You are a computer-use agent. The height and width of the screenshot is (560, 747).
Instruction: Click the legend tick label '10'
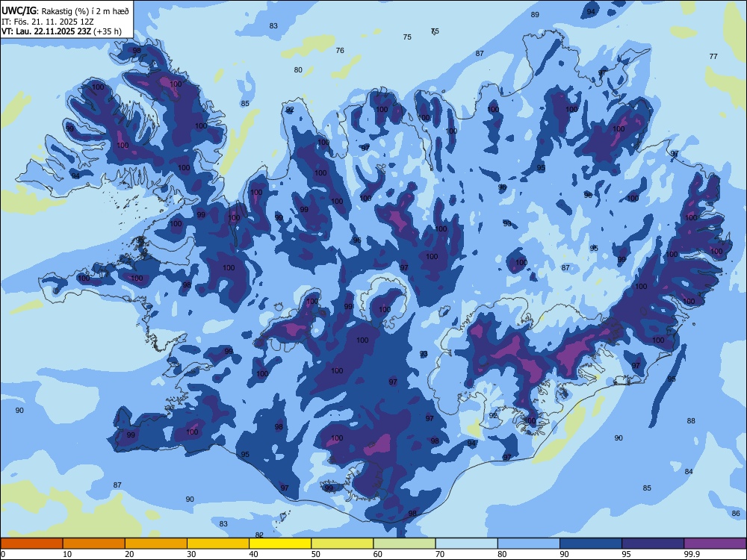pos(67,554)
